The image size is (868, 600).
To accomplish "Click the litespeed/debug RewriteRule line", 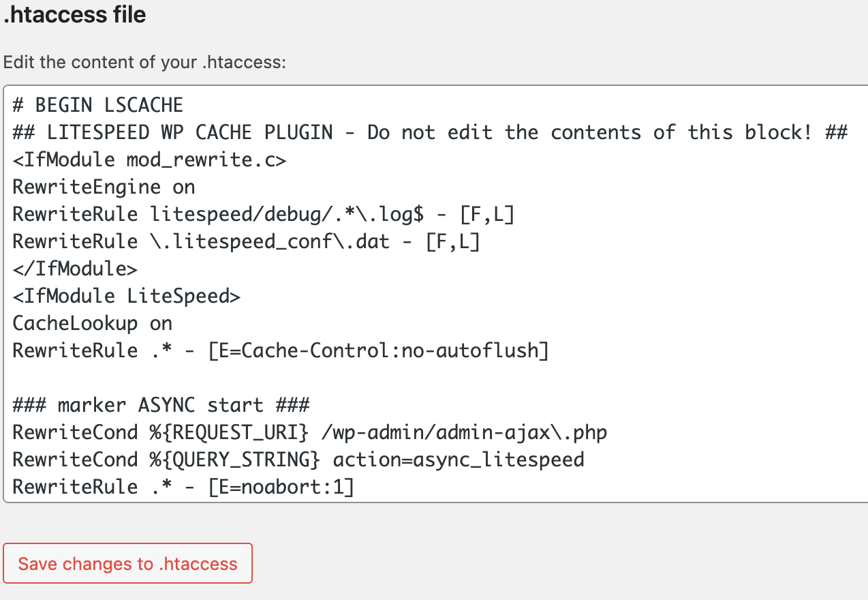I will [x=263, y=214].
